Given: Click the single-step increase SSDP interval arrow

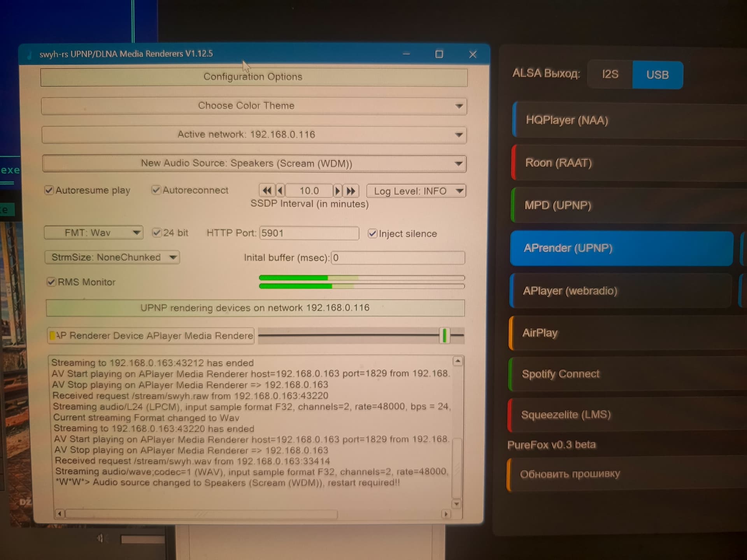Looking at the screenshot, I should point(337,191).
